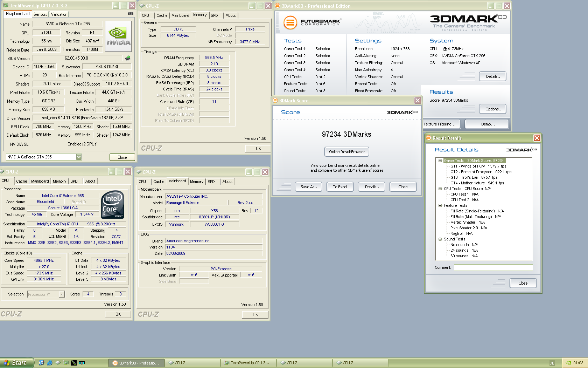Collapse the Sound Tests tree node
The width and height of the screenshot is (588, 368).
click(440, 239)
